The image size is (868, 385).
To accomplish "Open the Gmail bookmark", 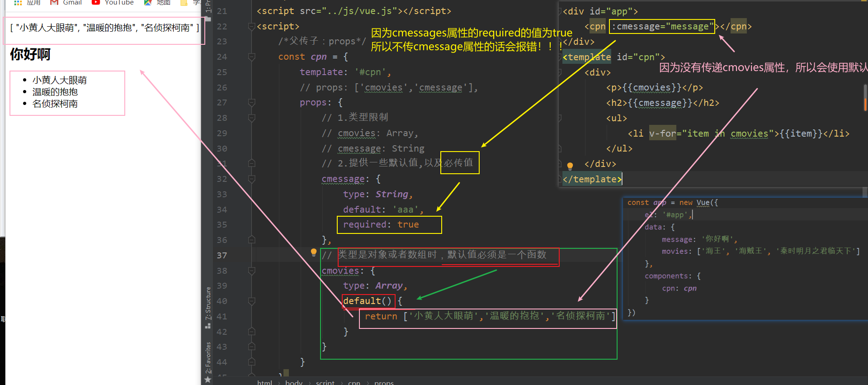I will point(66,2).
